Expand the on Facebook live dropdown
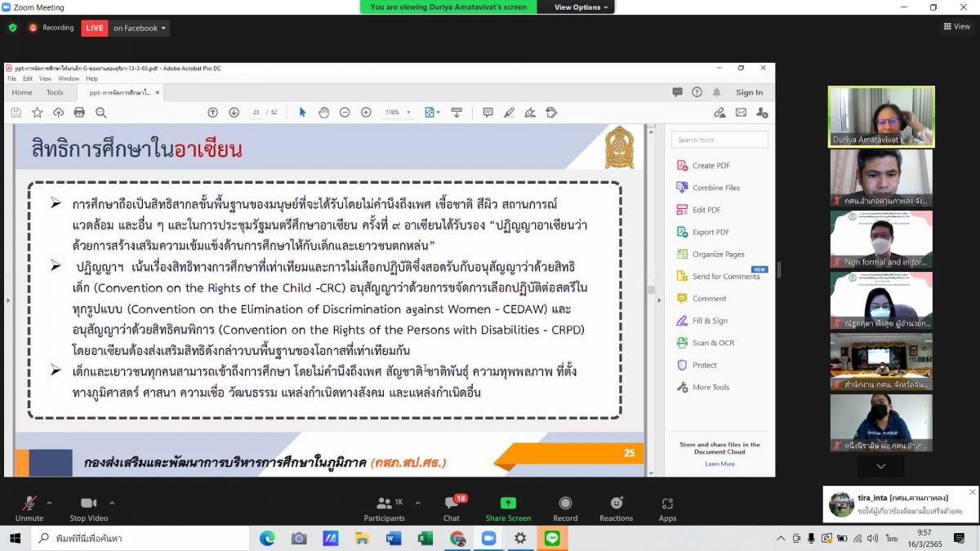 140,28
